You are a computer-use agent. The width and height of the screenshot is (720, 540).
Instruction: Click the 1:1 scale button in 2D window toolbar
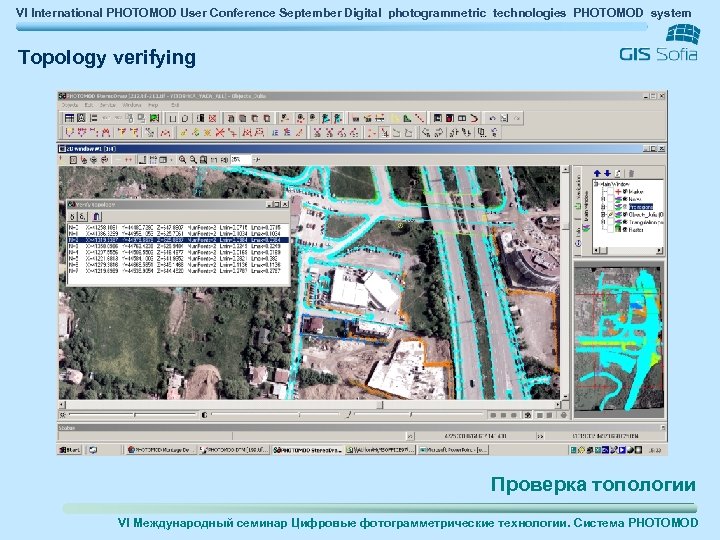(214, 160)
